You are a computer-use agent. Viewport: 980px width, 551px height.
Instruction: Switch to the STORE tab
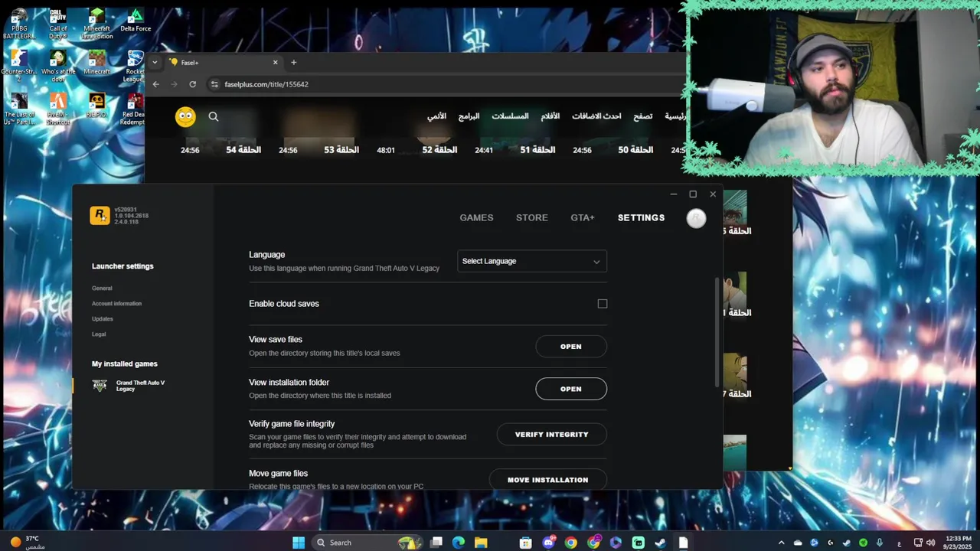[532, 218]
